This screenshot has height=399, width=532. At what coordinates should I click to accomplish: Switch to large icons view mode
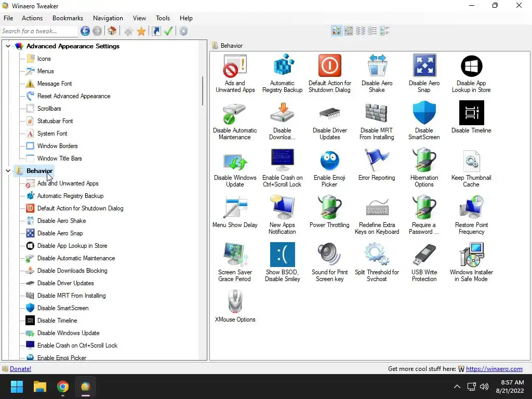[337, 31]
